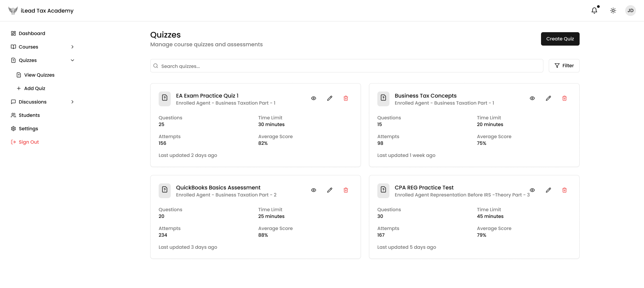Preview Business Tax Concepts with eye icon
This screenshot has width=644, height=288.
click(x=532, y=98)
